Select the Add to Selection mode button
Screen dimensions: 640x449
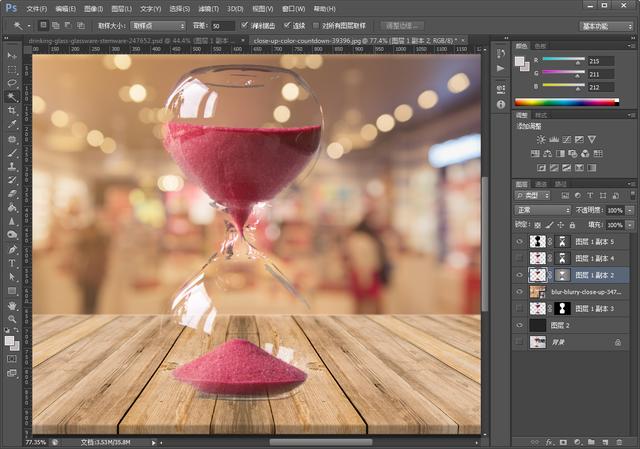point(56,26)
